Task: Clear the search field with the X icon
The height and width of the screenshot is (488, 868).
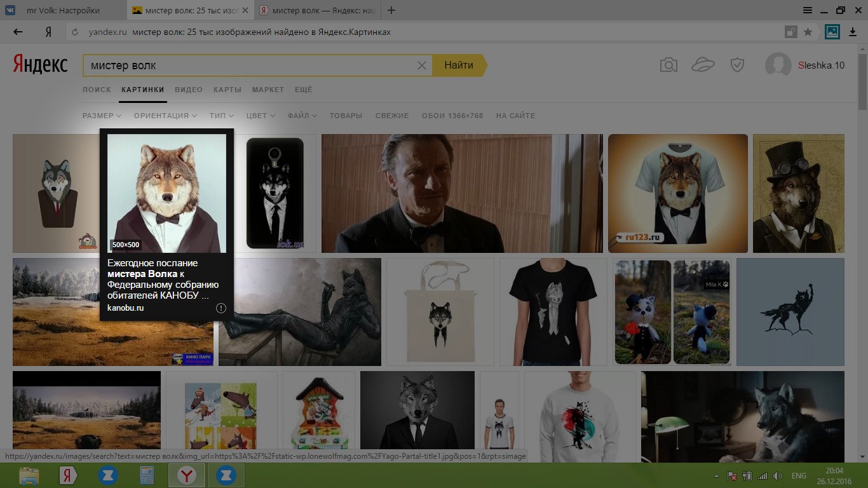Action: [421, 65]
